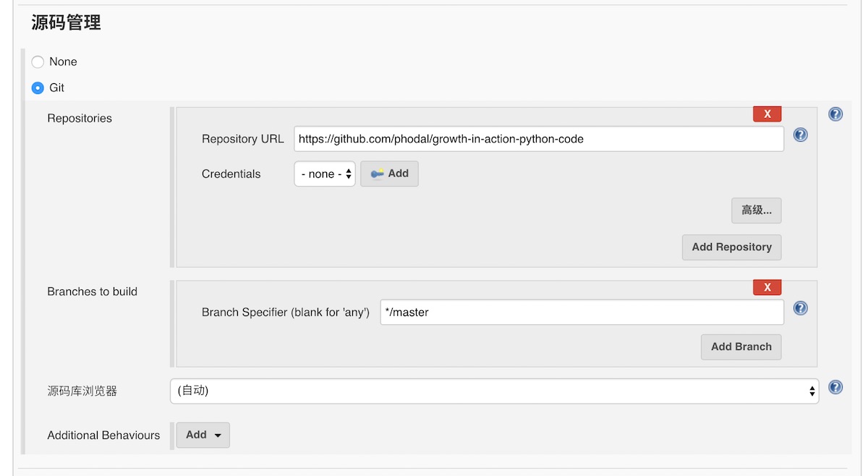This screenshot has width=868, height=476.
Task: Click the 高级... button
Action: point(756,211)
